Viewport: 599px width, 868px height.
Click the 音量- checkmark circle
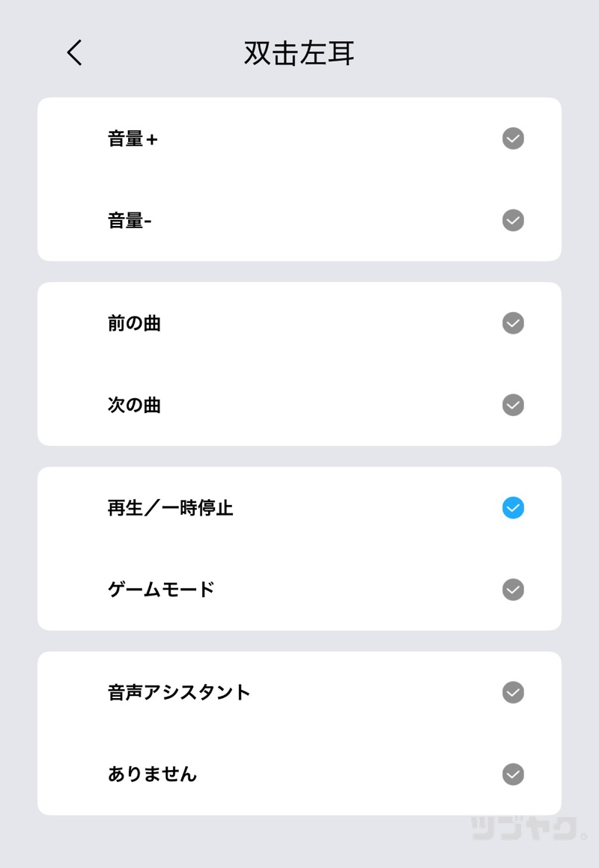pyautogui.click(x=513, y=220)
